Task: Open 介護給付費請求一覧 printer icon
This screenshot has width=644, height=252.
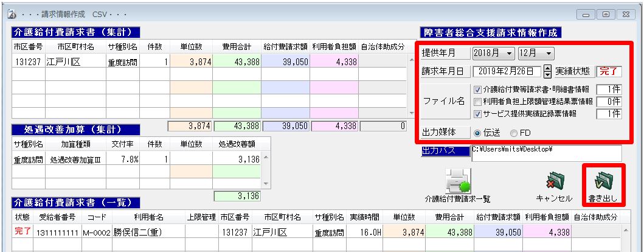Action: (x=457, y=181)
